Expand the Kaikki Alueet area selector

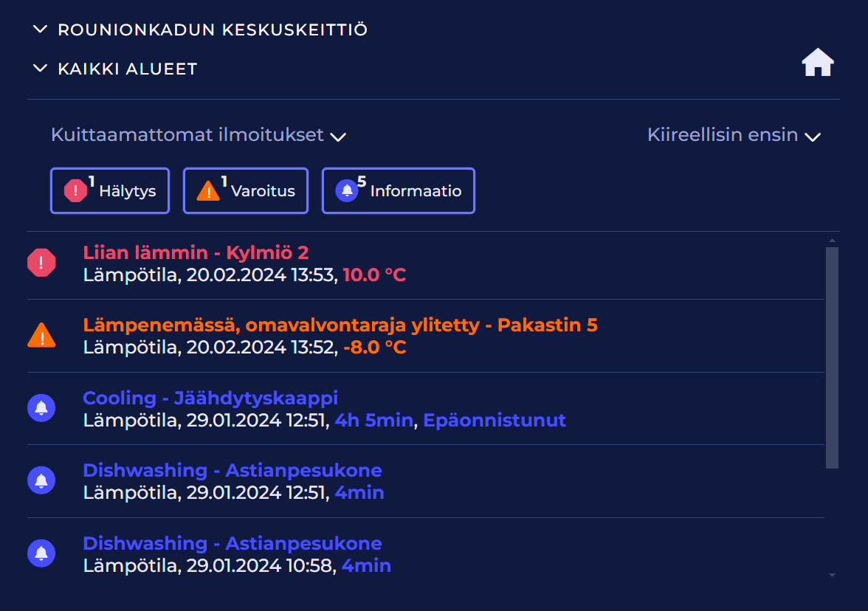click(x=116, y=69)
